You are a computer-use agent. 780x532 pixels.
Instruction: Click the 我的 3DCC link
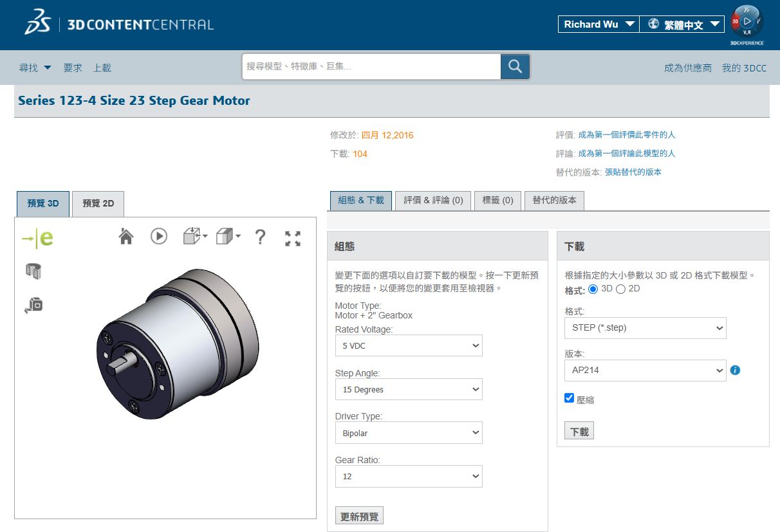(x=745, y=68)
